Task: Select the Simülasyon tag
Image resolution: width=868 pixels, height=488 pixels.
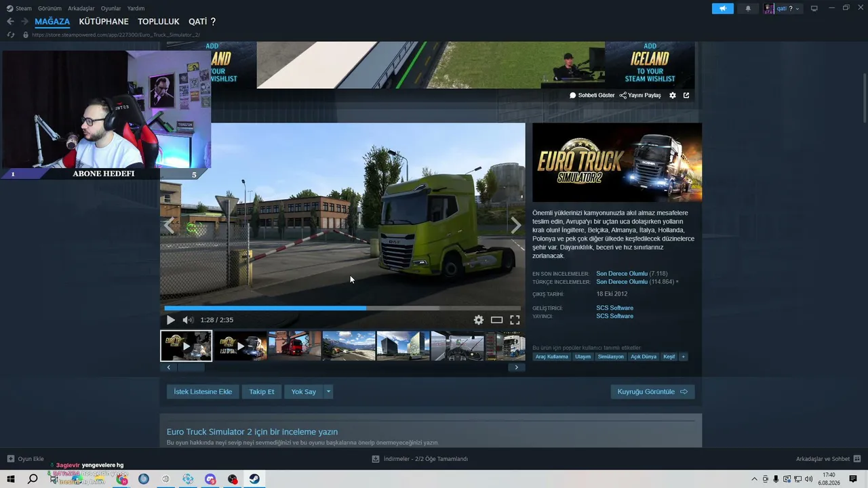Action: (610, 357)
